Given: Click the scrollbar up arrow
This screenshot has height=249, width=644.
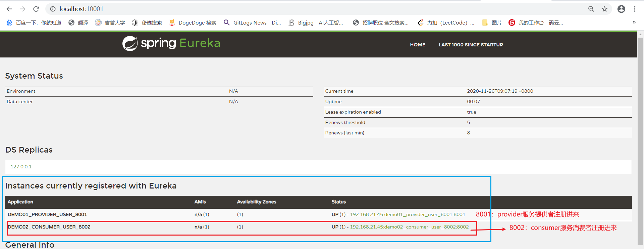Looking at the screenshot, I should click(x=640, y=34).
